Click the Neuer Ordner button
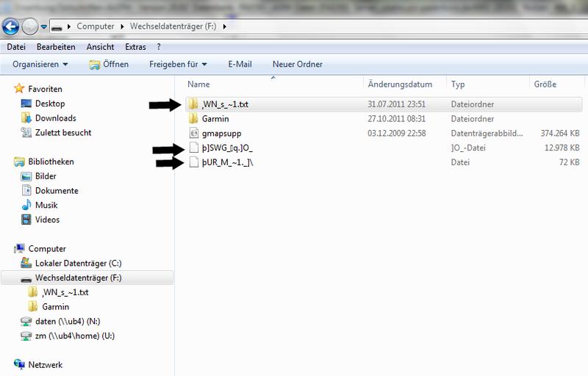The image size is (588, 376). tap(297, 65)
